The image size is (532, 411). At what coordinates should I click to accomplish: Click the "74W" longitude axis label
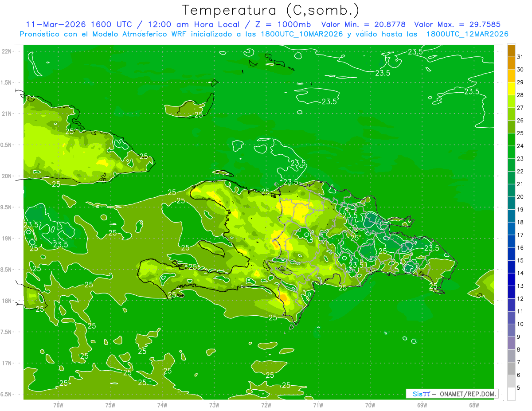[162, 405]
